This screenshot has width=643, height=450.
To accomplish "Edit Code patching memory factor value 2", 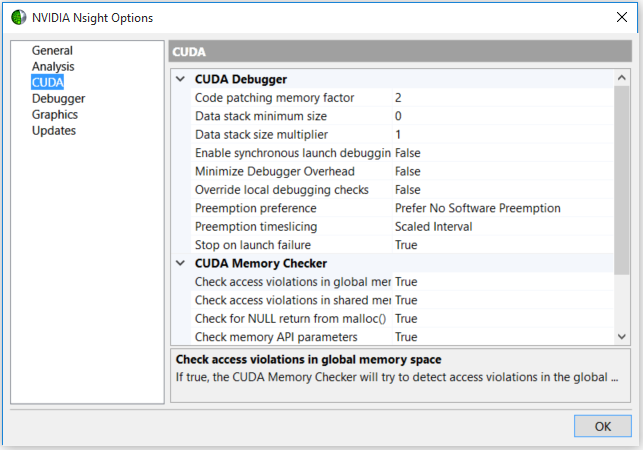I will tap(503, 98).
